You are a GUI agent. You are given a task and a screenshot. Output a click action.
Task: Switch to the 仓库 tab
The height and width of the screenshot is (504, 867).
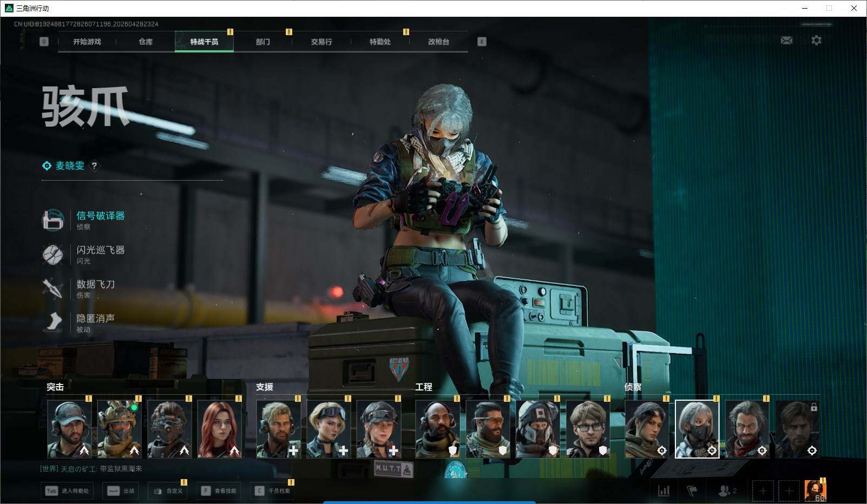[146, 42]
